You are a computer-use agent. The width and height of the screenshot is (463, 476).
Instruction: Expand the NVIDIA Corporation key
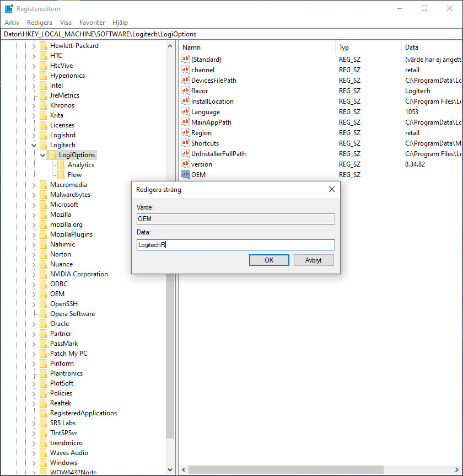pos(34,274)
